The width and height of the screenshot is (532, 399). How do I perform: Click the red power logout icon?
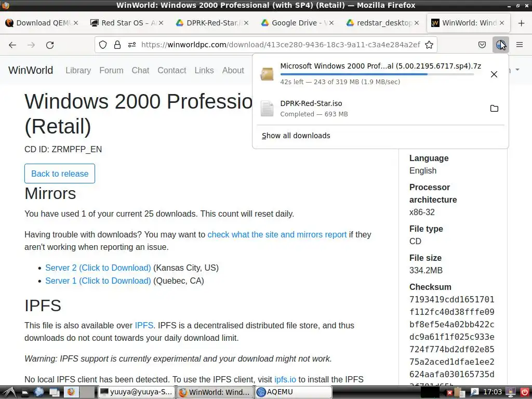pyautogui.click(x=524, y=392)
